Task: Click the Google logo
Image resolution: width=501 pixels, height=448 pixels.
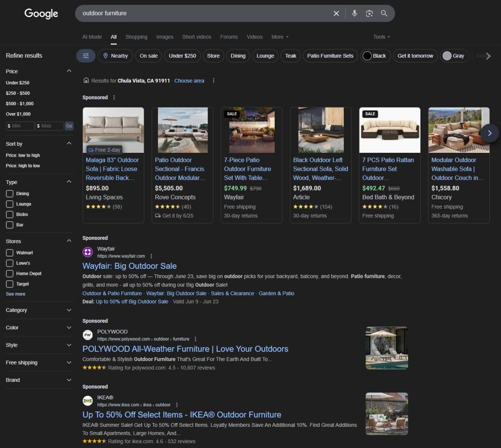Action: coord(41,14)
